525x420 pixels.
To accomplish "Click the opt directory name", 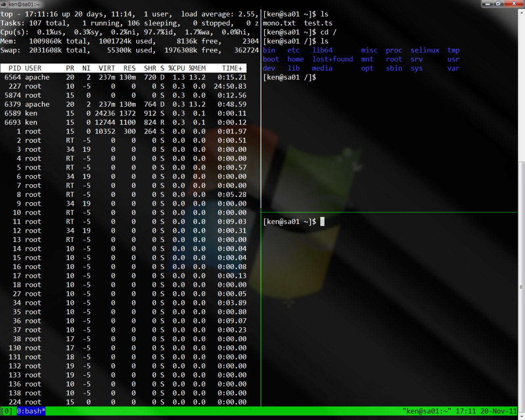I will click(x=367, y=68).
